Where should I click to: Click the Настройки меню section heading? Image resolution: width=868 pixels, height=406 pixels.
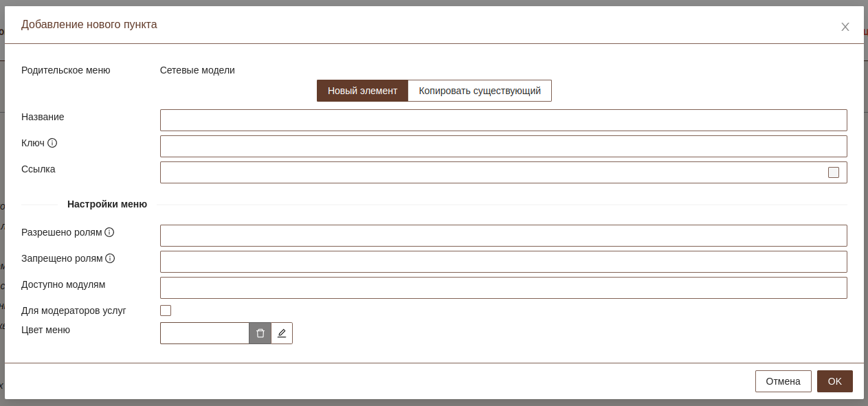[x=107, y=204]
